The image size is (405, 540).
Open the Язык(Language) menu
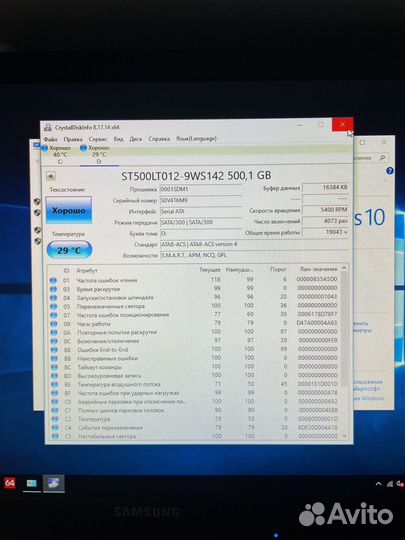[196, 138]
